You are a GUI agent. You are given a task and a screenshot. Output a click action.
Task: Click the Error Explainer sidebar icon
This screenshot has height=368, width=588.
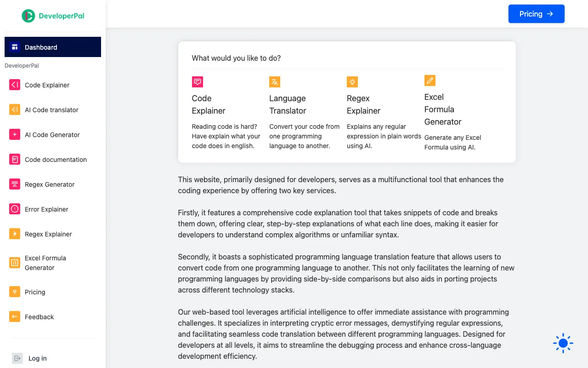point(14,209)
